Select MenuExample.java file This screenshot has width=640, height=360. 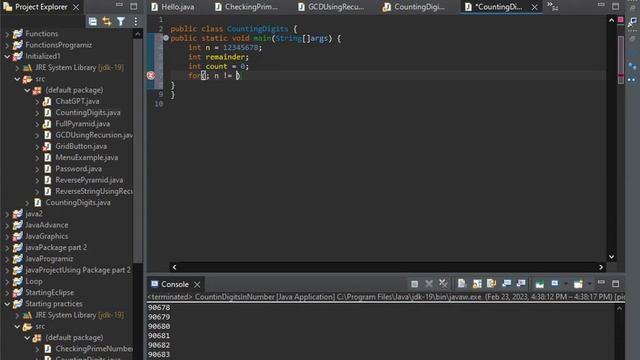pyautogui.click(x=87, y=158)
